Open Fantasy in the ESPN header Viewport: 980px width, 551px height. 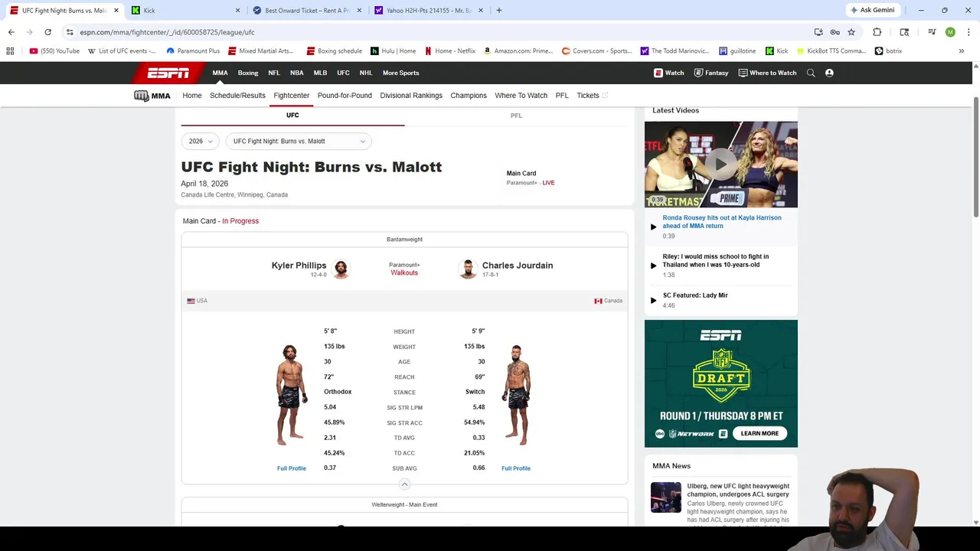click(711, 73)
